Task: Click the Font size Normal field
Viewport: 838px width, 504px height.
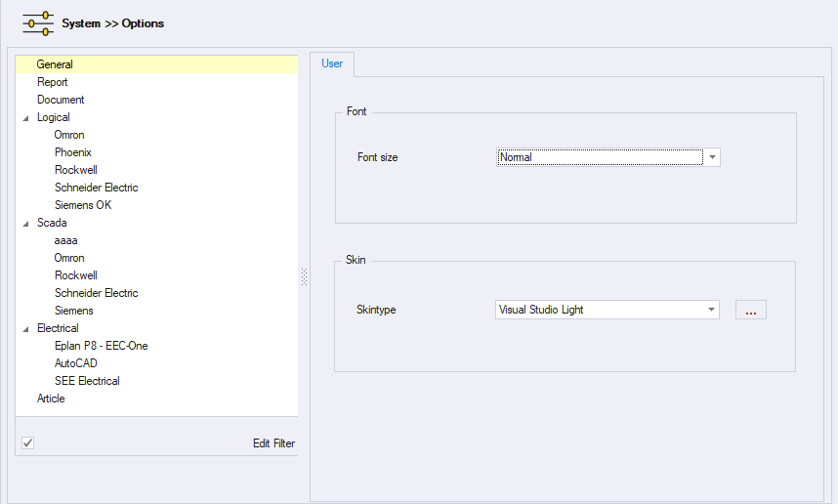Action: 600,157
